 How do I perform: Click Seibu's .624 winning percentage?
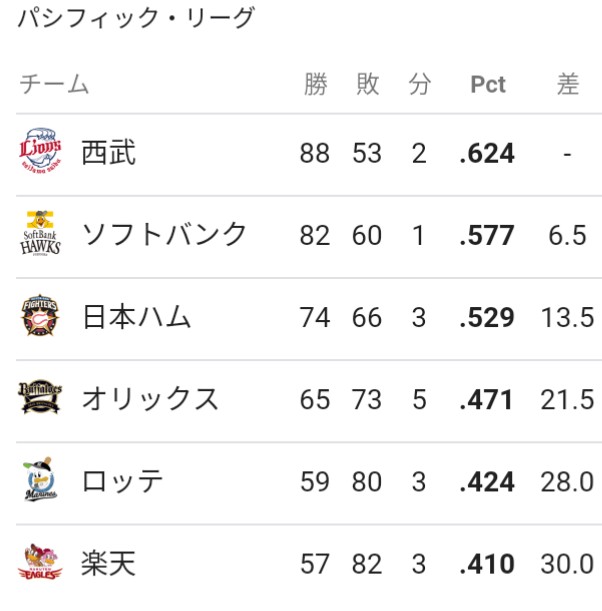click(x=487, y=153)
